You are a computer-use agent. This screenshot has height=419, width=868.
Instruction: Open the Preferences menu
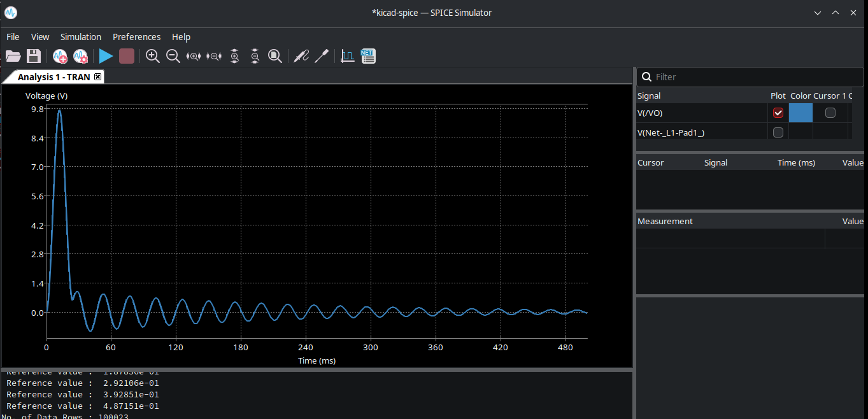(x=136, y=37)
